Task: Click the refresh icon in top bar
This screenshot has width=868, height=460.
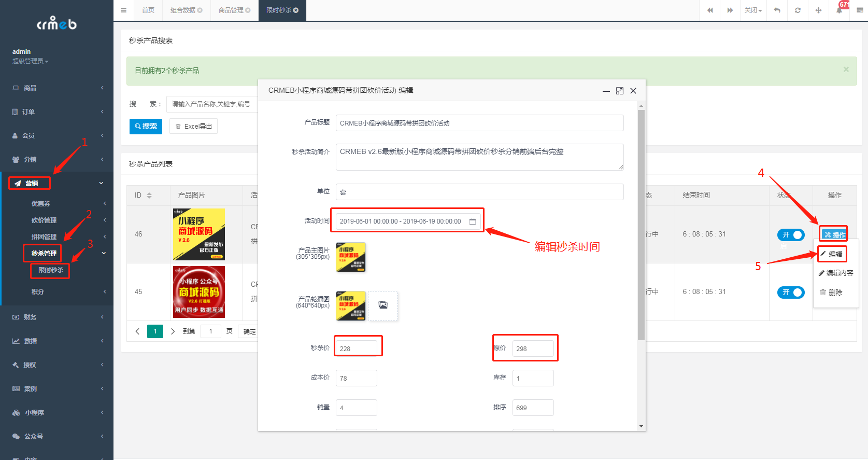Action: coord(798,10)
